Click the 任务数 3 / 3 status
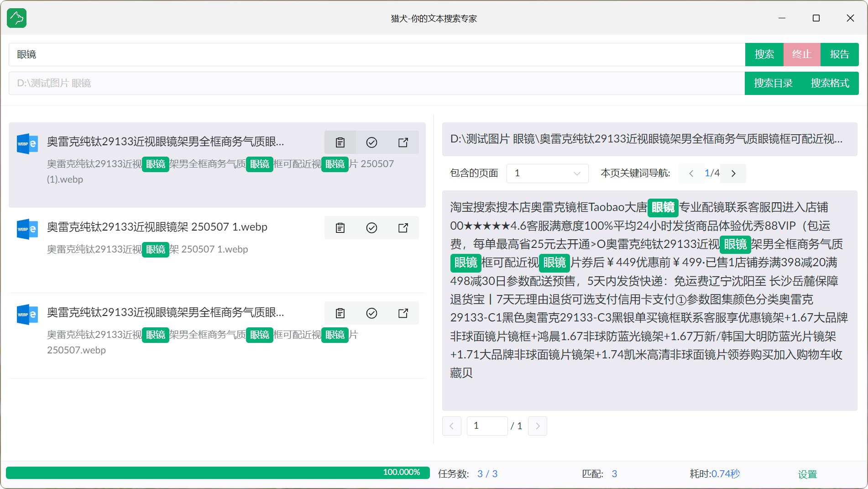This screenshot has width=868, height=489. pyautogui.click(x=467, y=474)
